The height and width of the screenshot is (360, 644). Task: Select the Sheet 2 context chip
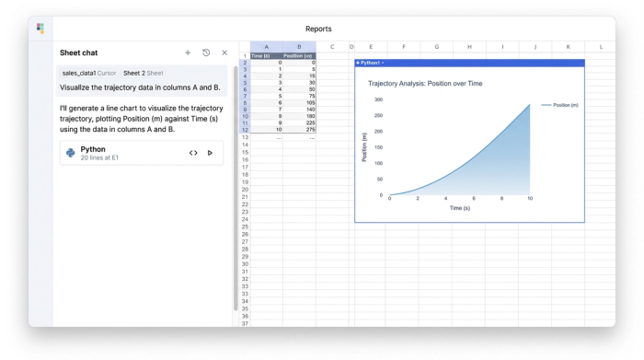[x=143, y=73]
